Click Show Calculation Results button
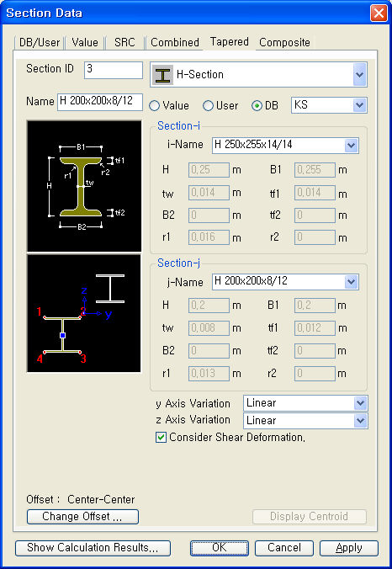The height and width of the screenshot is (569, 392). 93,548
